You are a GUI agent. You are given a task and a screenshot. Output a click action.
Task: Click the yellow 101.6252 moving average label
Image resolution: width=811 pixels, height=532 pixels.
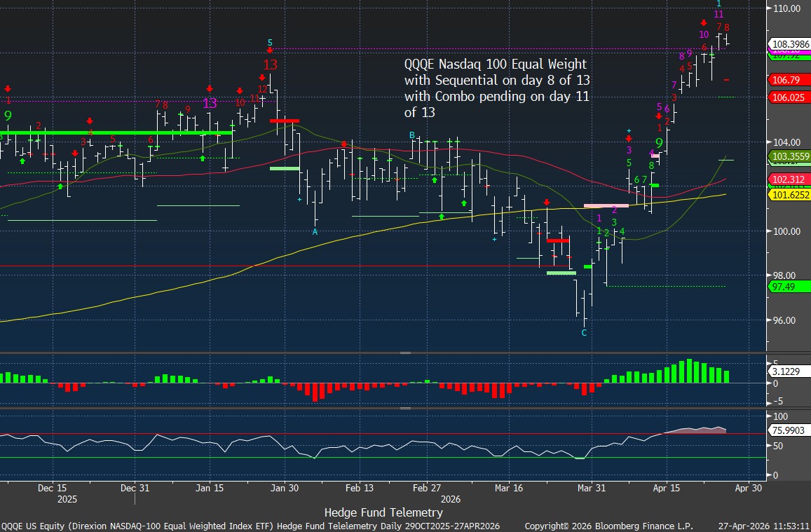(789, 195)
